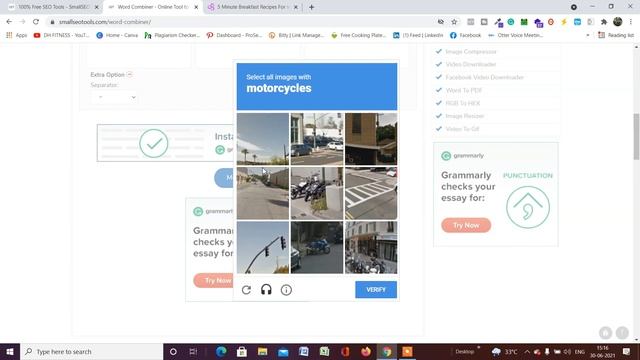Viewport: 640px width, 360px height.
Task: Open the Chrome three-dot menu
Action: 631,22
